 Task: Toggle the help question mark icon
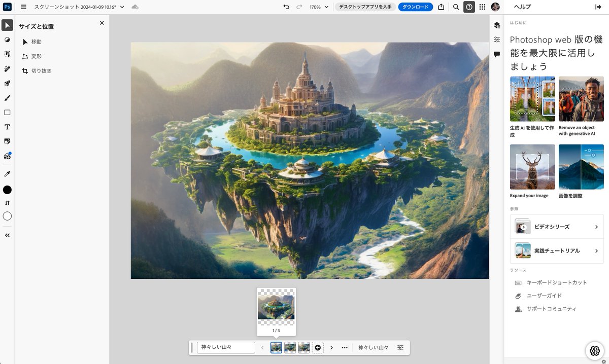coord(469,7)
